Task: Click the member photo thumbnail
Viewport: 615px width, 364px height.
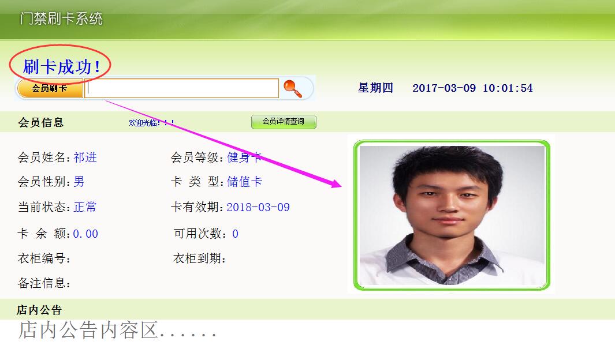Action: (452, 215)
